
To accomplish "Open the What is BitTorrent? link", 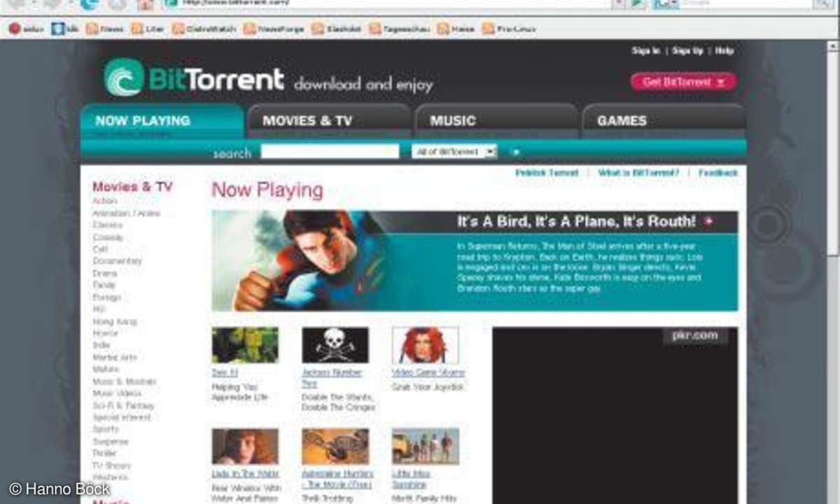I will coord(638,172).
